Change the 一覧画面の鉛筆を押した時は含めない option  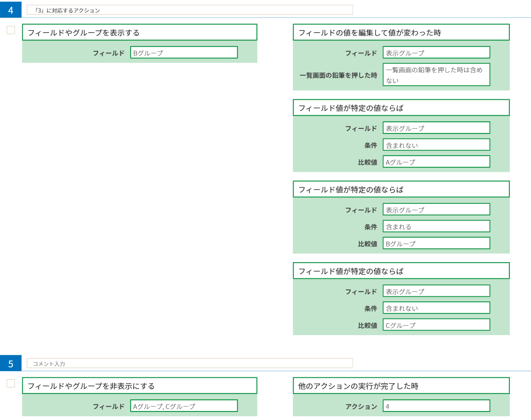click(x=436, y=75)
